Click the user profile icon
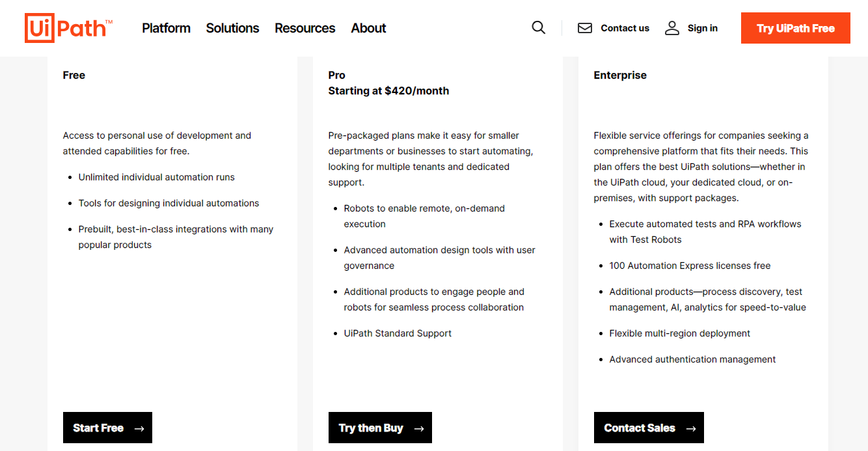868x451 pixels. [x=672, y=28]
